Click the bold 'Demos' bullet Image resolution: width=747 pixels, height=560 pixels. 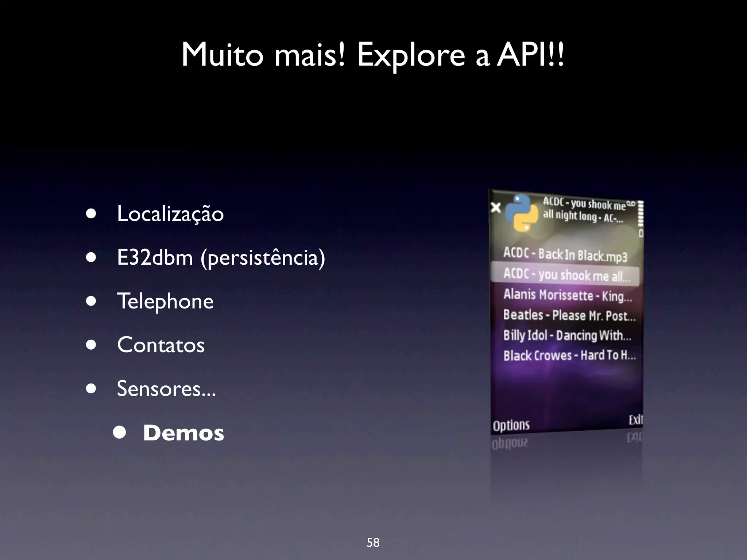(x=183, y=433)
